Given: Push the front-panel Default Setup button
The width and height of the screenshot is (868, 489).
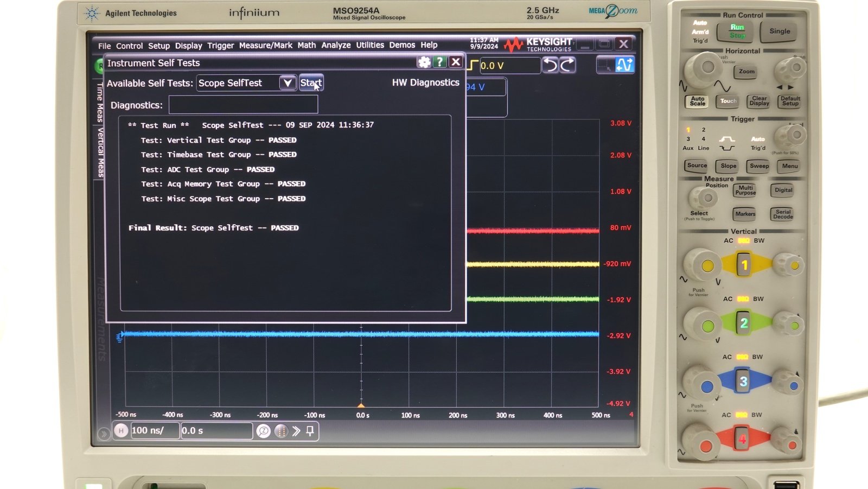Looking at the screenshot, I should tap(790, 101).
